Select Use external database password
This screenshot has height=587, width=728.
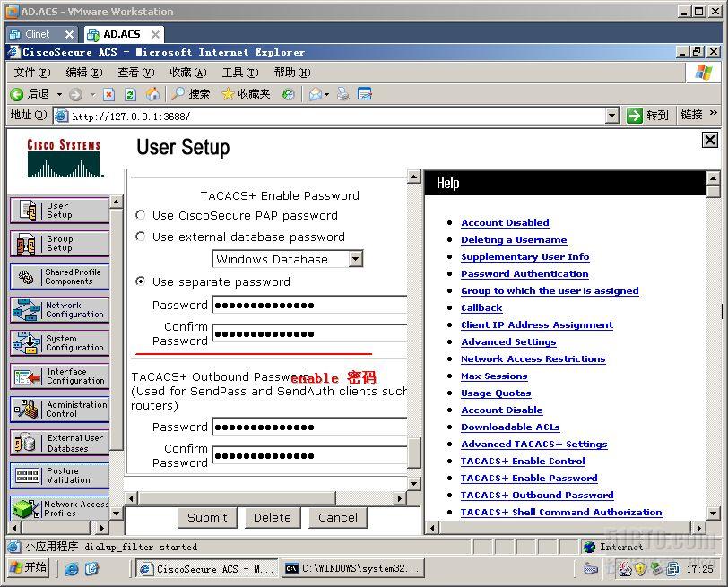point(140,237)
